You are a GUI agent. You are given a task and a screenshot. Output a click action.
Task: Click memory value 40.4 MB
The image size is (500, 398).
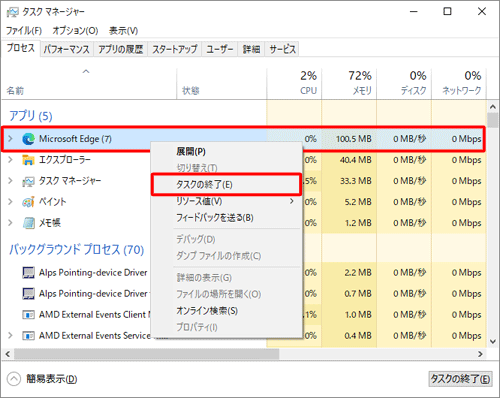(356, 160)
